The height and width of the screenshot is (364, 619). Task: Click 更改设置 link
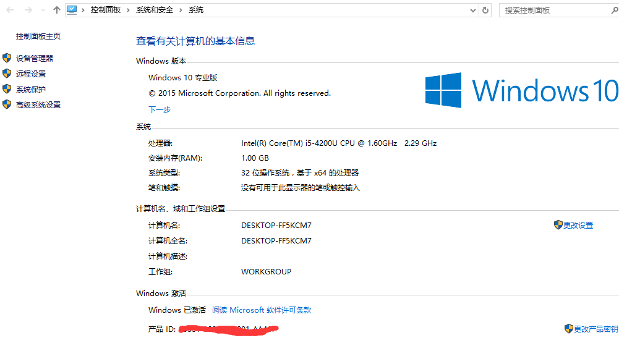pos(578,225)
